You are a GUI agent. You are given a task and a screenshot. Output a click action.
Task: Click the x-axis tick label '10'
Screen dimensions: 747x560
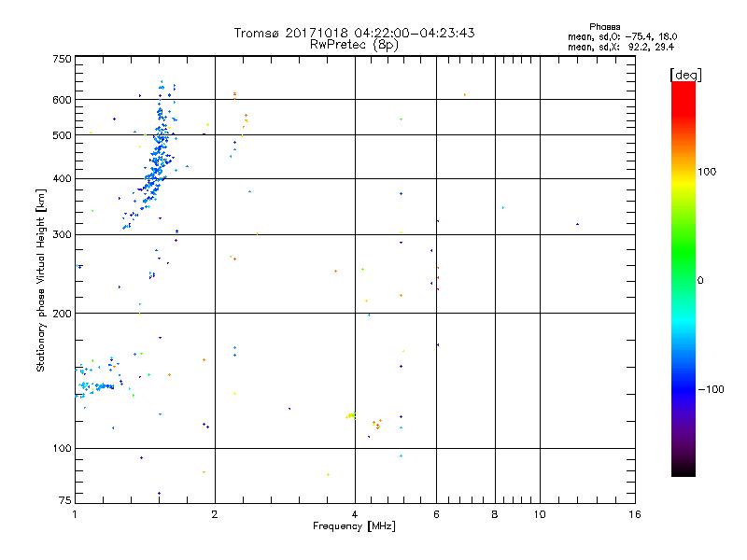tap(540, 514)
